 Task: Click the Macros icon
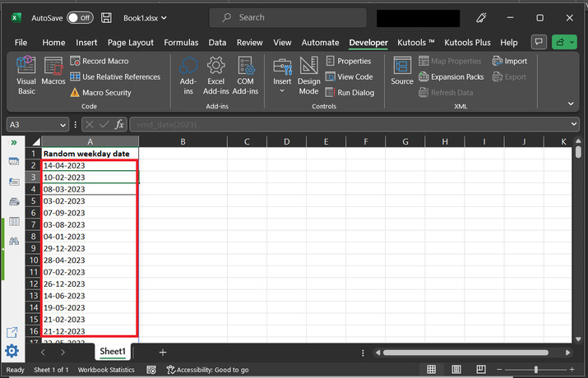53,72
